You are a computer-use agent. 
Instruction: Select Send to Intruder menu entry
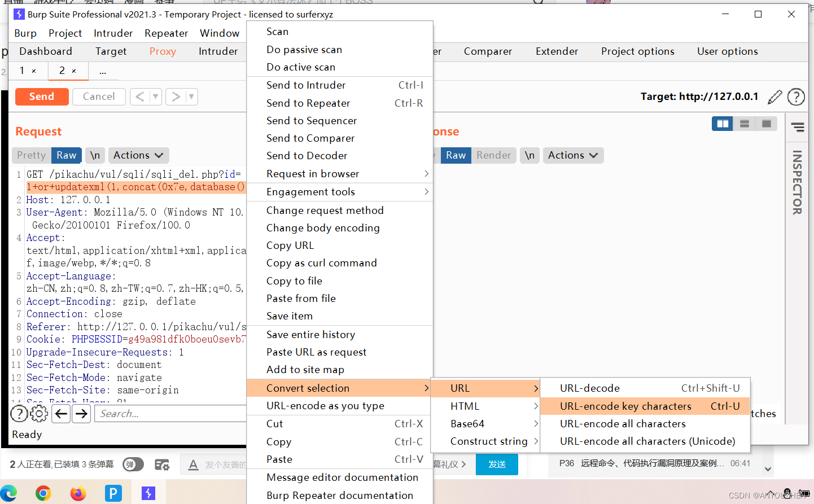(x=340, y=85)
